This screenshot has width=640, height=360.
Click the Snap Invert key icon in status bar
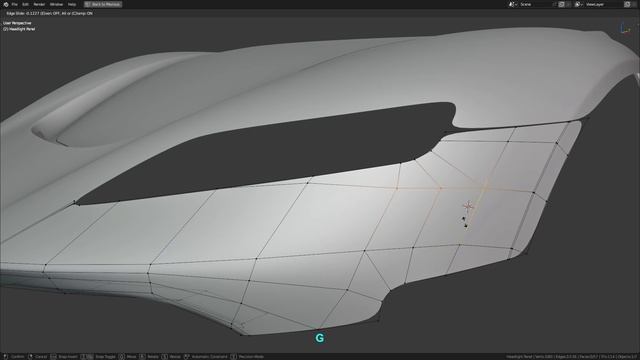click(x=53, y=356)
